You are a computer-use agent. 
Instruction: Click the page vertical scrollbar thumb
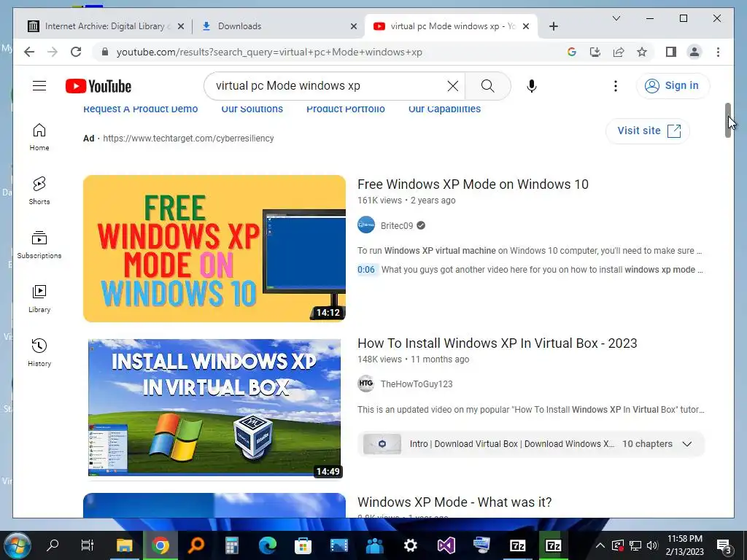click(728, 120)
